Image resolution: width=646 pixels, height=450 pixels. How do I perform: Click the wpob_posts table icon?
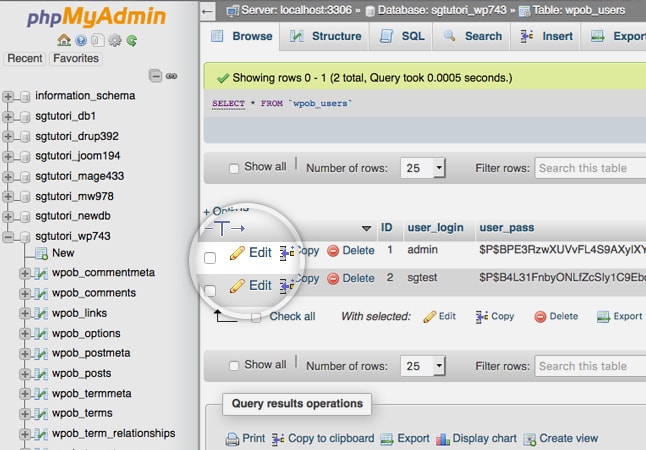tap(41, 374)
